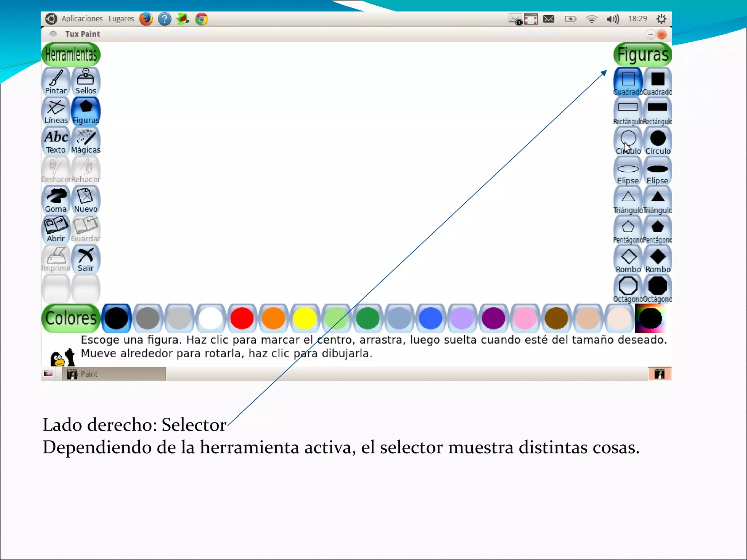
Task: Pick the royal blue color swatch
Action: tap(430, 318)
